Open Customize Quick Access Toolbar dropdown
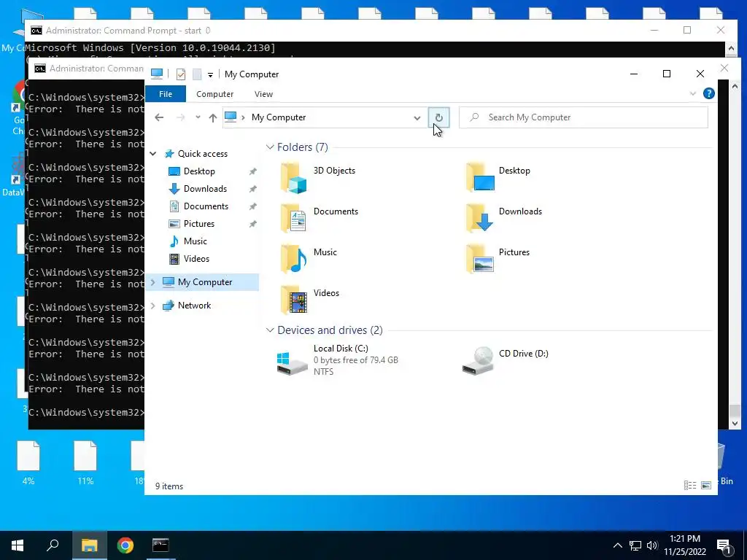The height and width of the screenshot is (560, 747). tap(210, 75)
